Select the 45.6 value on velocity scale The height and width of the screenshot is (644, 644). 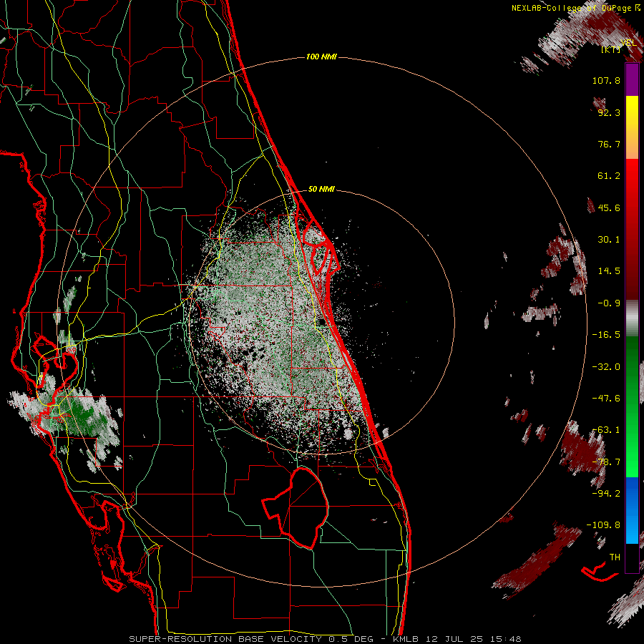coord(609,208)
